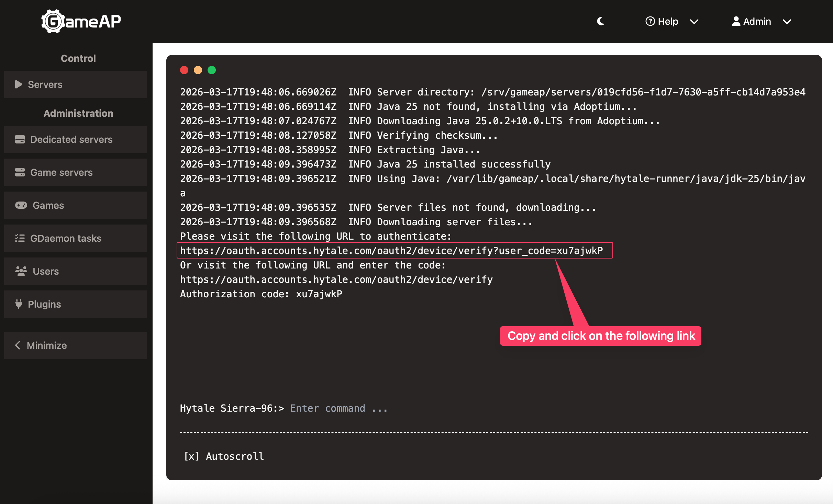Click the red terminal window dot
The width and height of the screenshot is (833, 504).
(x=184, y=70)
